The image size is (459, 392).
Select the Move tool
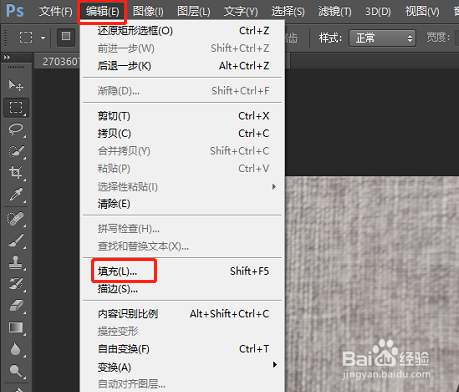coord(16,85)
